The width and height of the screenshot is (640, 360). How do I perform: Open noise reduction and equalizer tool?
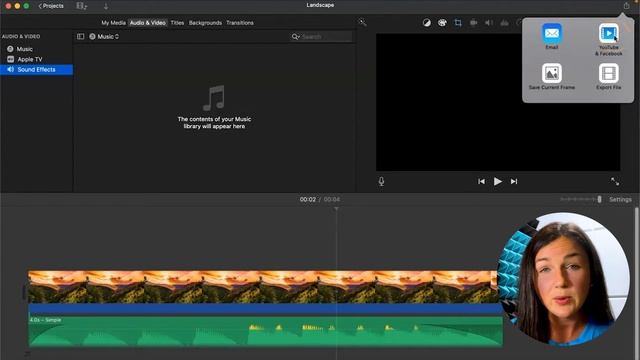pyautogui.click(x=504, y=23)
